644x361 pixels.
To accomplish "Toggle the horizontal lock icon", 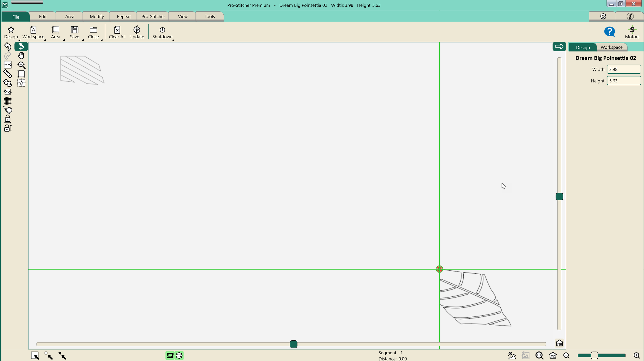I will [7, 119].
